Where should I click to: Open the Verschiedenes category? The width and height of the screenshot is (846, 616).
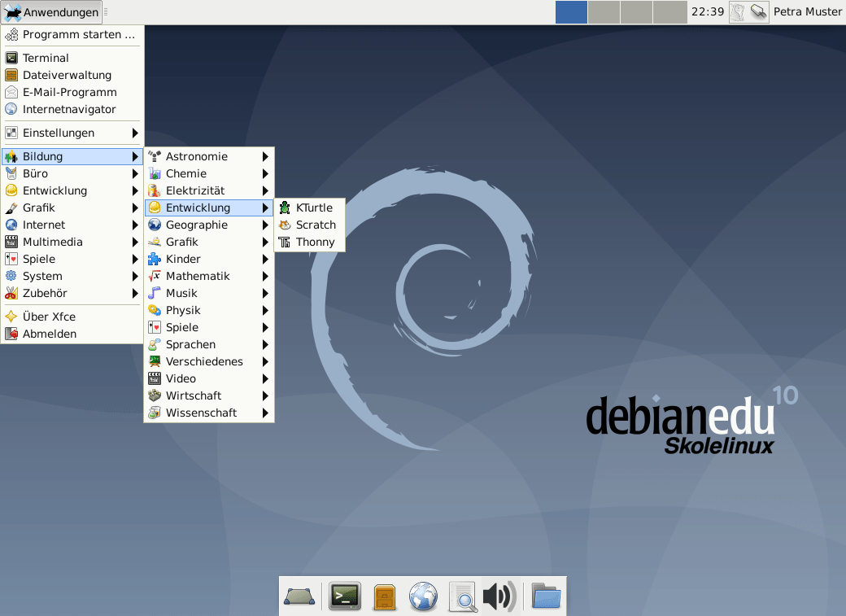(x=209, y=362)
